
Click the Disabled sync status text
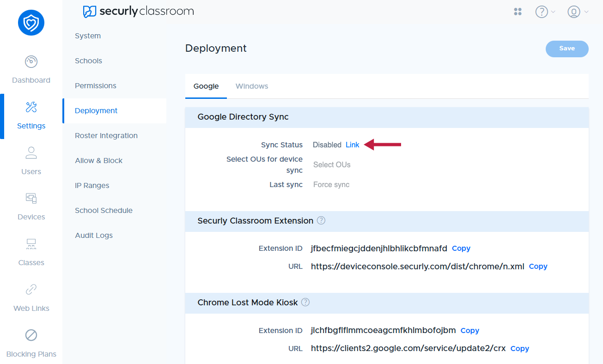coord(327,145)
